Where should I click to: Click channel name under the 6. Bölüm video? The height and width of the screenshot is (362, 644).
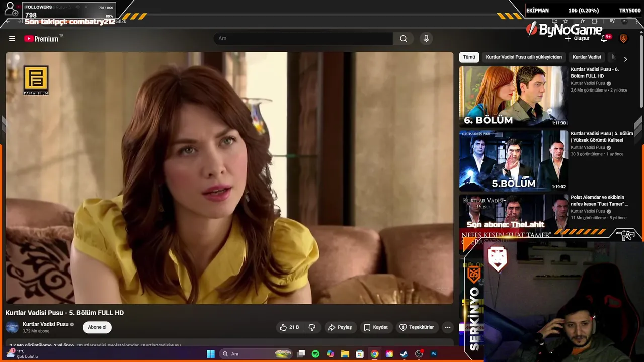point(588,83)
